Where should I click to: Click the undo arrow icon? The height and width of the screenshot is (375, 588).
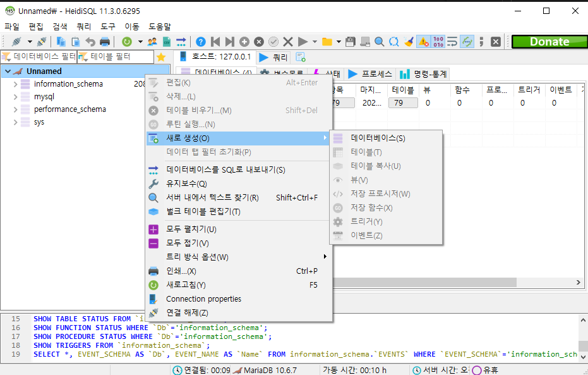coord(90,42)
